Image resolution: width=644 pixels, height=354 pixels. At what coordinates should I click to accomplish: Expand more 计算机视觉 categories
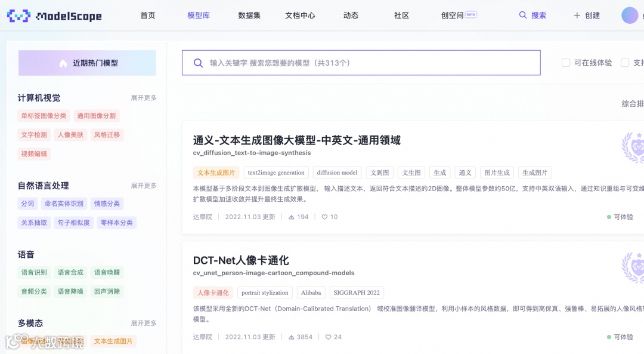point(144,98)
